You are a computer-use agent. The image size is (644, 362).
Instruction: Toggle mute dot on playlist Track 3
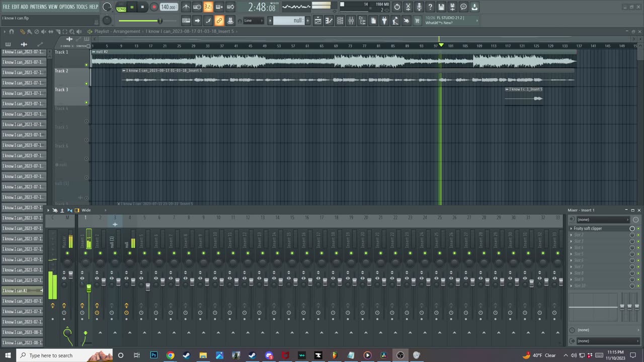(87, 103)
